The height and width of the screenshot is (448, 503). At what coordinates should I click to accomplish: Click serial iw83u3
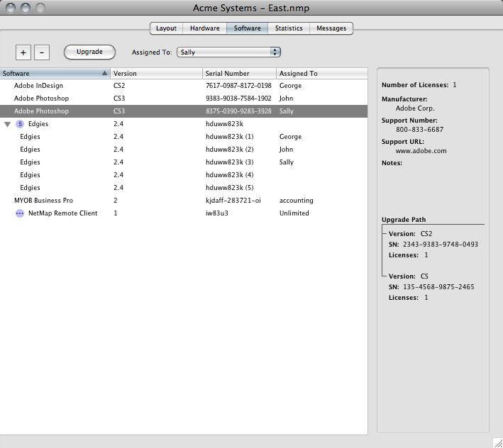(217, 213)
